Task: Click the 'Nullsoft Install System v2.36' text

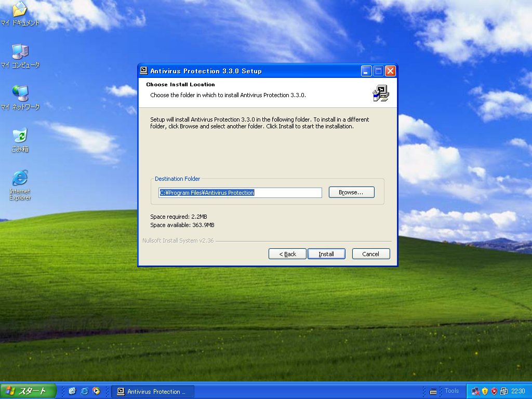Action: click(178, 241)
